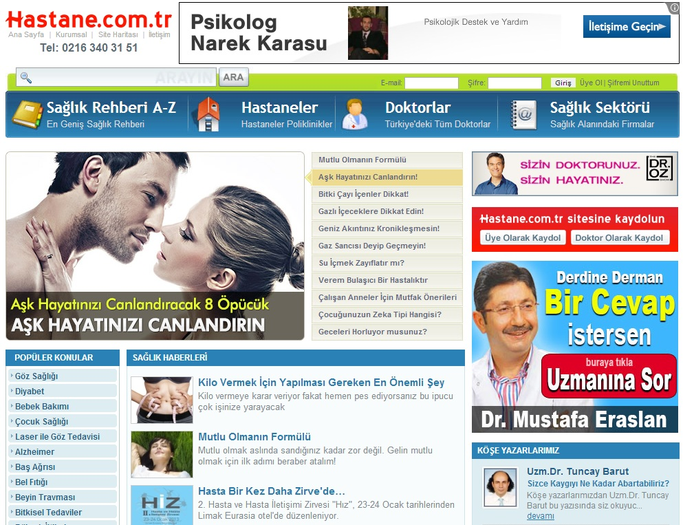The image size is (683, 525).
Task: Focus the site search input field
Action: 116,78
